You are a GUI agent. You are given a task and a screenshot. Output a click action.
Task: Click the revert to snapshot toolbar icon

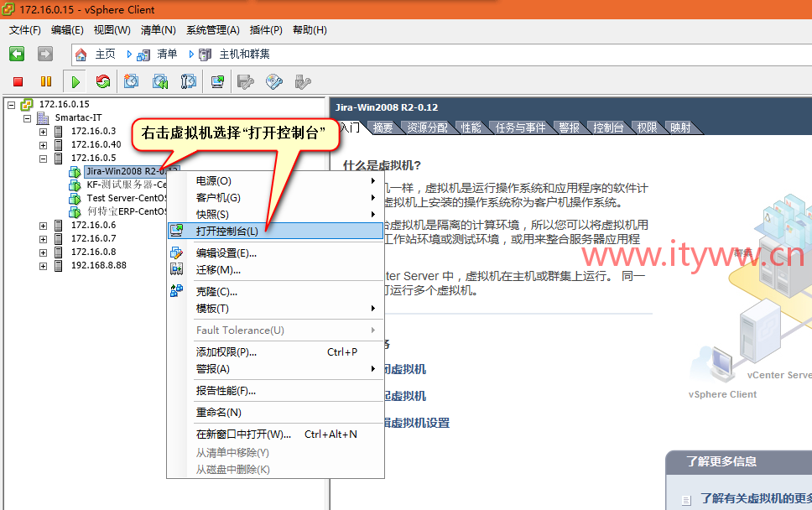point(160,81)
